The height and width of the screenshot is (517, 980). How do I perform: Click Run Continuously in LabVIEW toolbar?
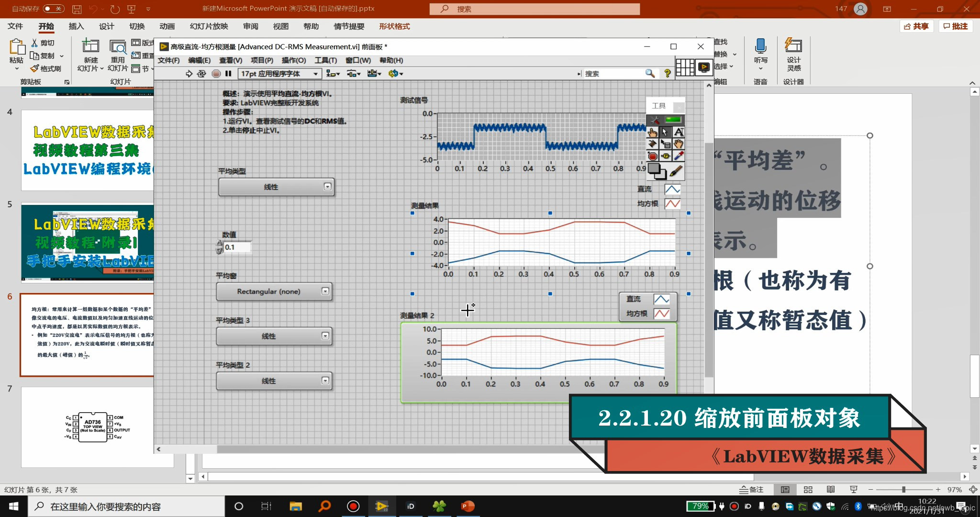[x=201, y=74]
